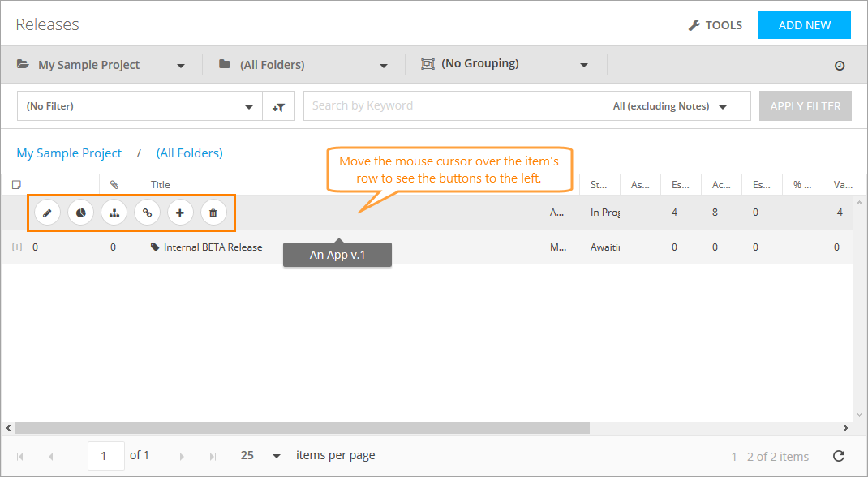Open the pie chart report button

(80, 213)
